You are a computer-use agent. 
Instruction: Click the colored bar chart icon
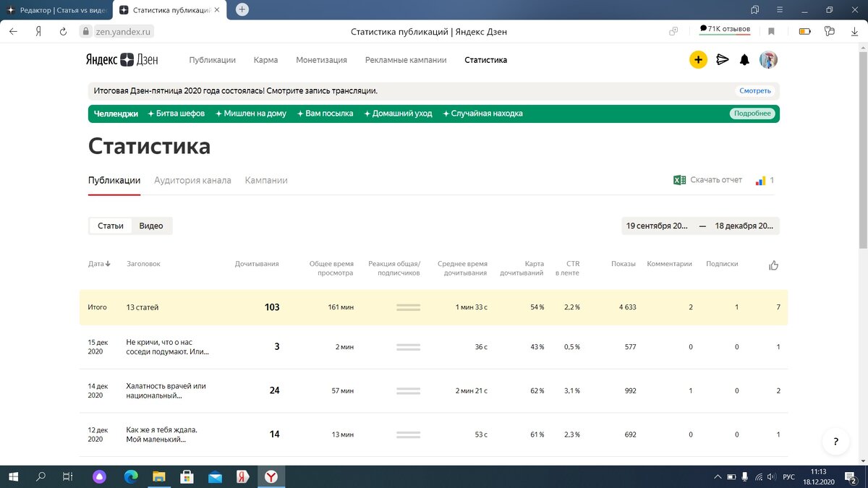pyautogui.click(x=760, y=180)
